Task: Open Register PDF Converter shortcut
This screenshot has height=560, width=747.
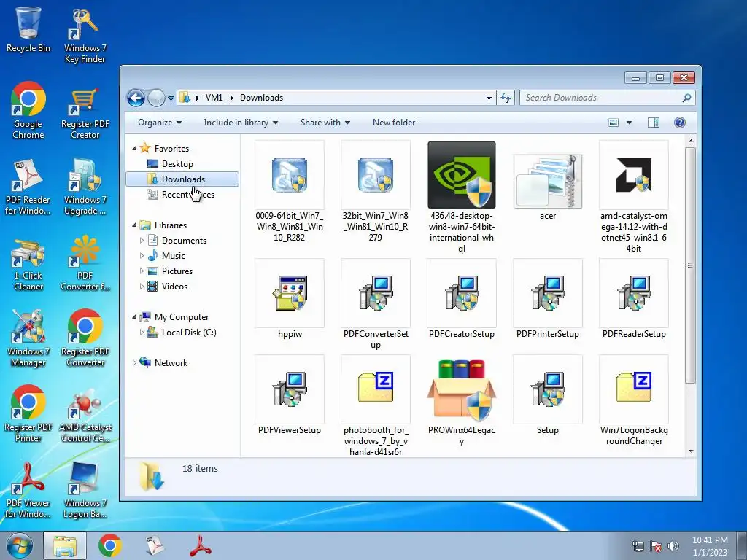Action: [x=85, y=338]
